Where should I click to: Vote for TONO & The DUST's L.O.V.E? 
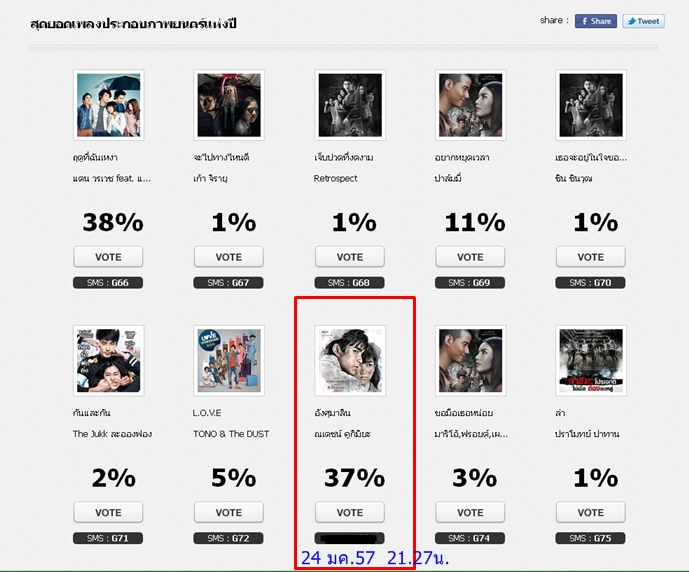pyautogui.click(x=228, y=512)
